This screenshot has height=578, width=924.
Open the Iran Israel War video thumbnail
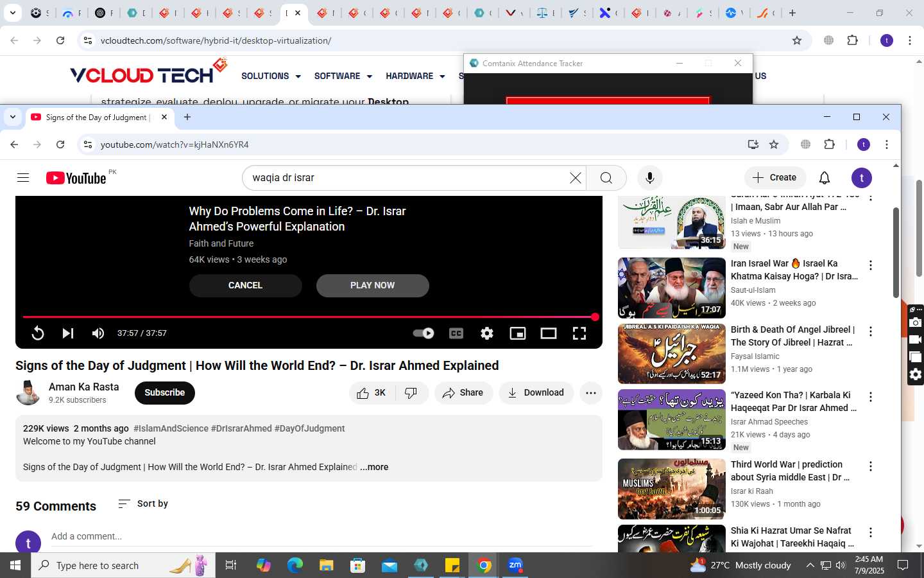click(672, 288)
